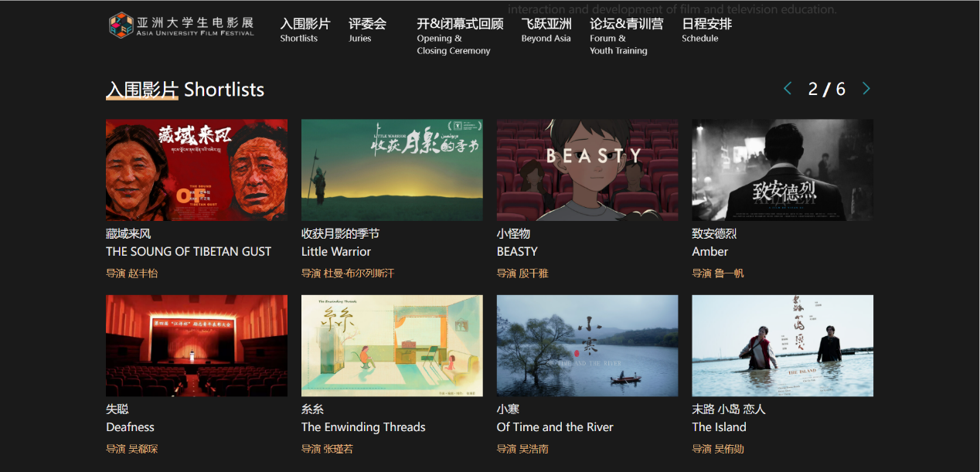Open the Schedule menu item
This screenshot has height=472, width=980.
pyautogui.click(x=706, y=30)
